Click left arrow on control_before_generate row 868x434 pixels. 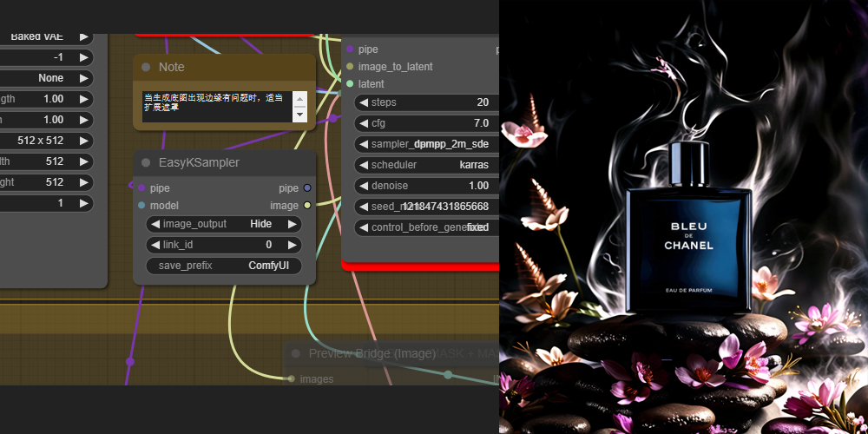(363, 227)
